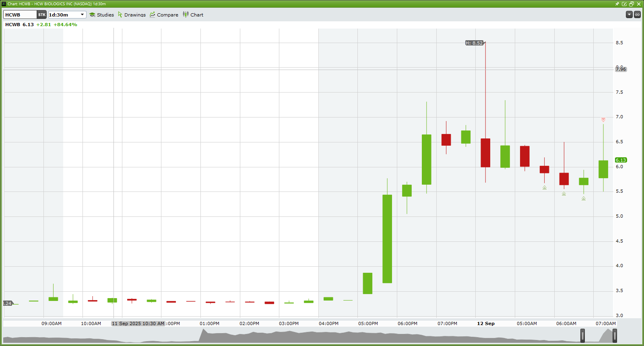
Task: Open the Chart settings menu
Action: (x=193, y=15)
